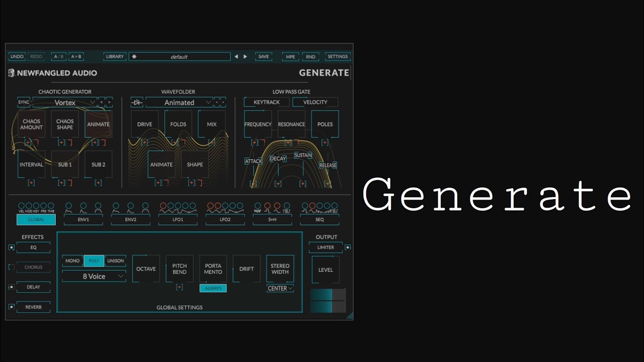Switch to the LFO1 tab
The image size is (644, 362).
coord(178,220)
